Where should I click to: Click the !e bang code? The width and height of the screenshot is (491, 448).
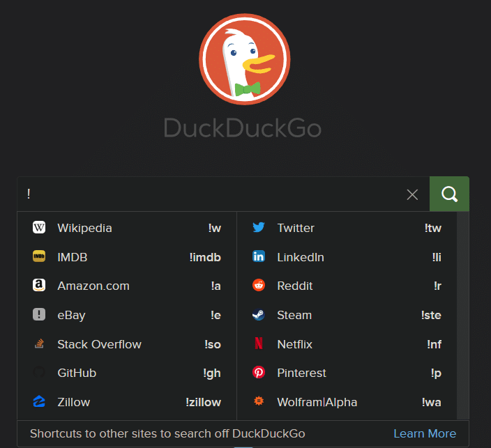click(x=216, y=315)
